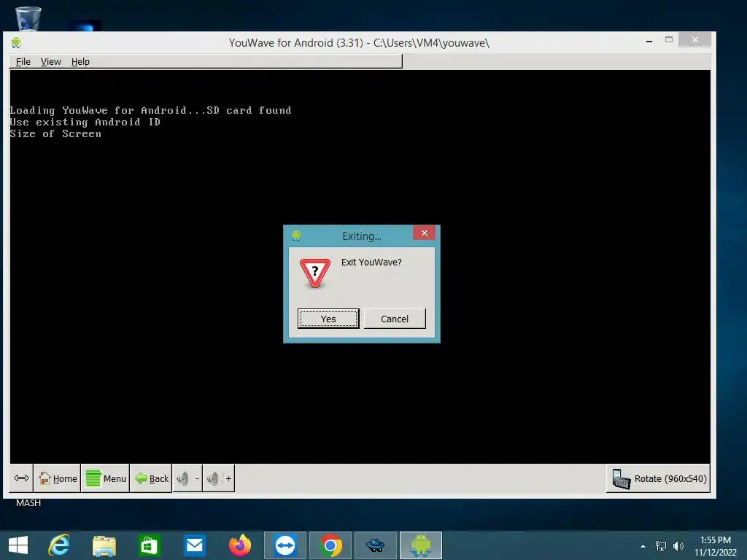
Task: Click the Android icon in Exiting dialog title
Action: (296, 236)
